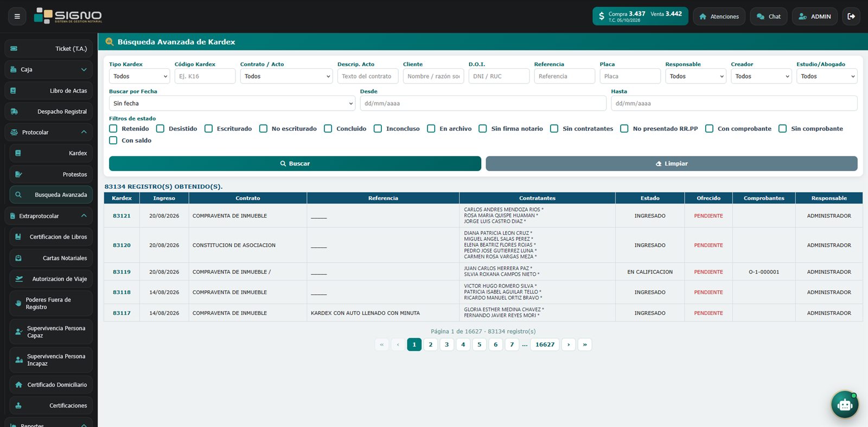Click the Kardex sidebar icon

[x=18, y=154]
